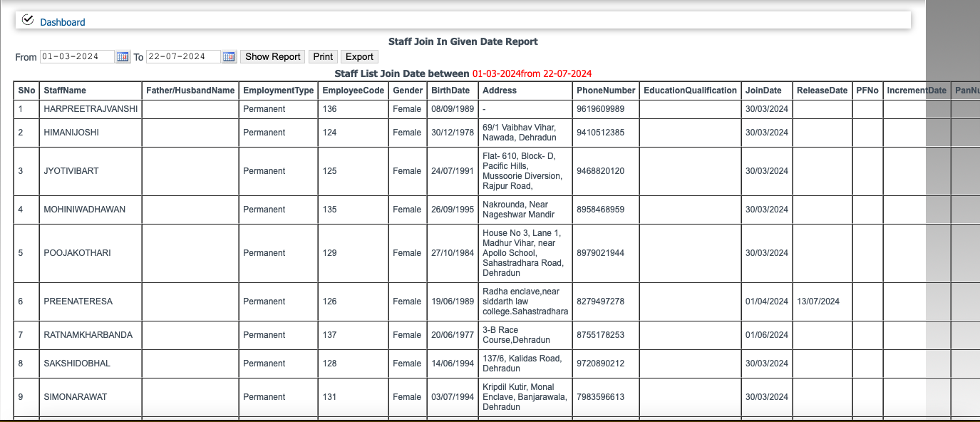Image resolution: width=980 pixels, height=422 pixels.
Task: Click the Print button
Action: 323,57
